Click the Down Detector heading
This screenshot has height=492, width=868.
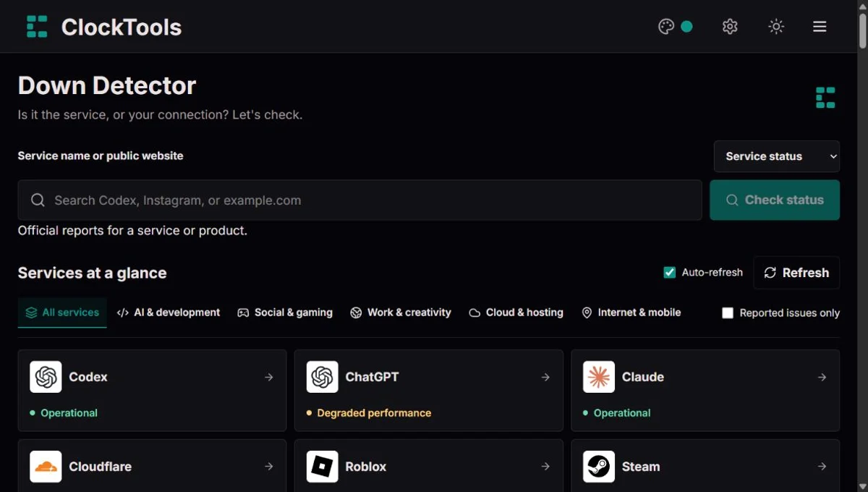107,85
